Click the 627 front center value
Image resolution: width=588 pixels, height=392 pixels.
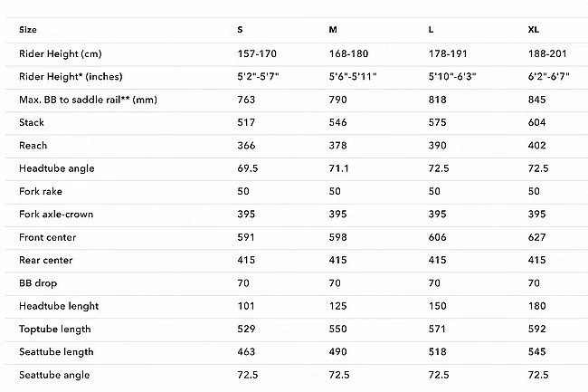pos(536,237)
